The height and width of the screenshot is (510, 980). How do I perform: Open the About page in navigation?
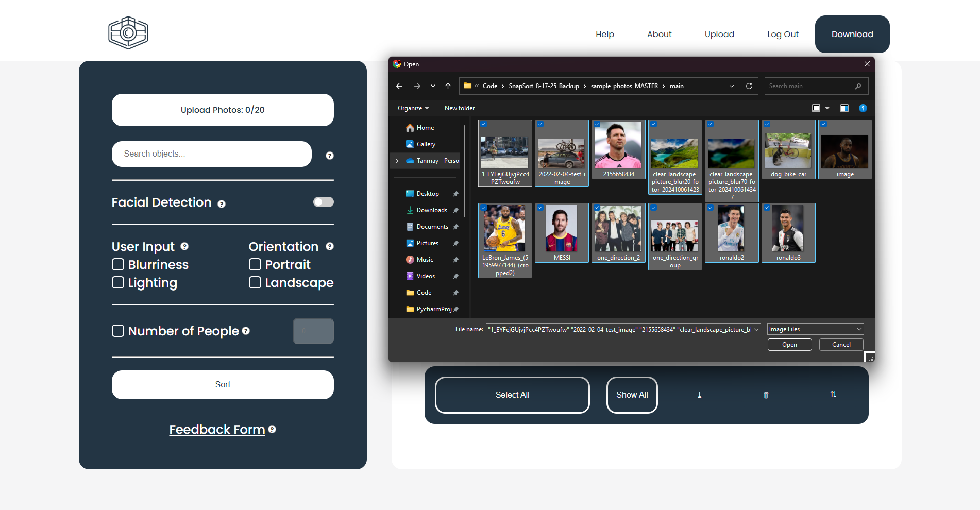click(x=659, y=34)
